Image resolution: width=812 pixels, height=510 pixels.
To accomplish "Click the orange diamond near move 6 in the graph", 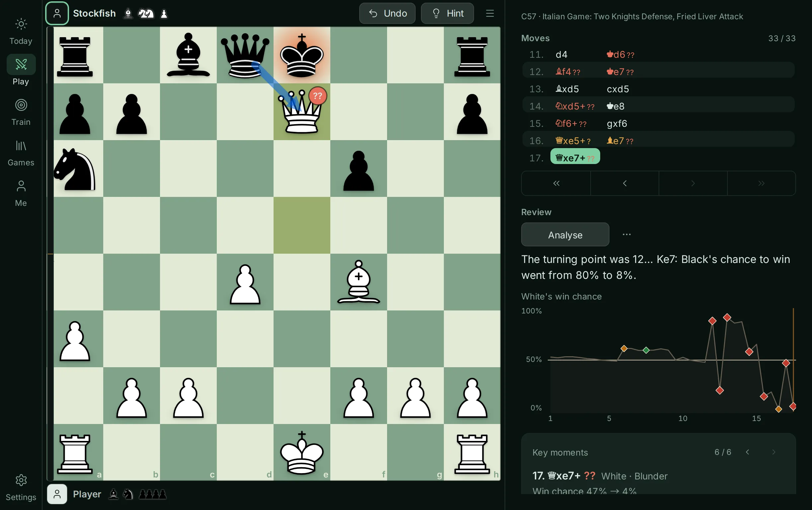I will click(623, 348).
